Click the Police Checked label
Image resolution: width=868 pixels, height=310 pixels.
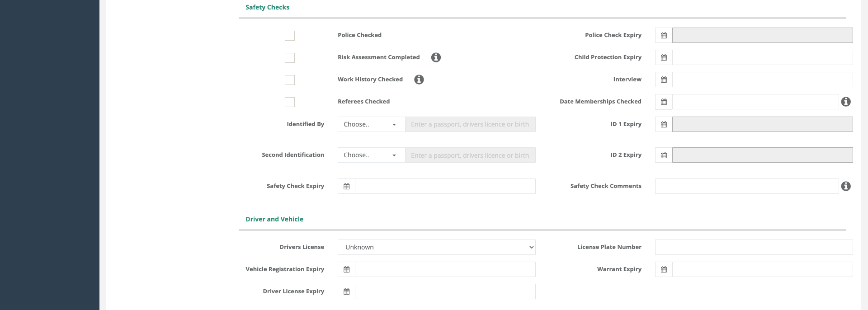(359, 35)
